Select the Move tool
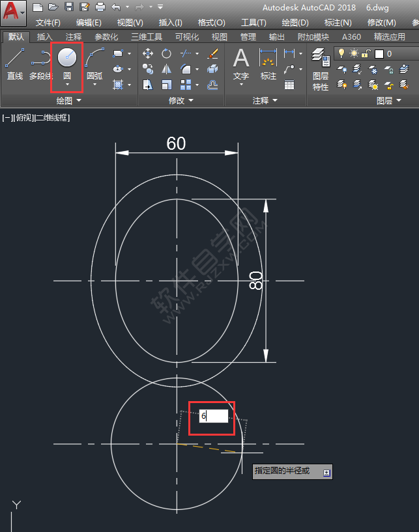 tap(148, 53)
